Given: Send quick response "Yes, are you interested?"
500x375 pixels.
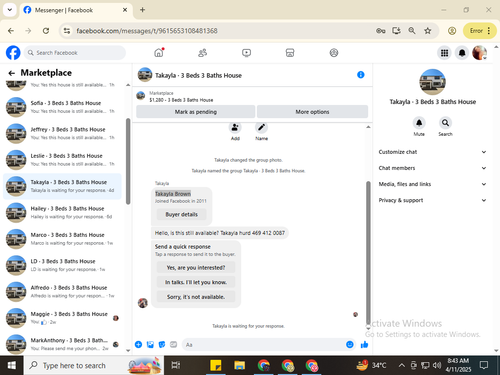Looking at the screenshot, I should [x=196, y=267].
